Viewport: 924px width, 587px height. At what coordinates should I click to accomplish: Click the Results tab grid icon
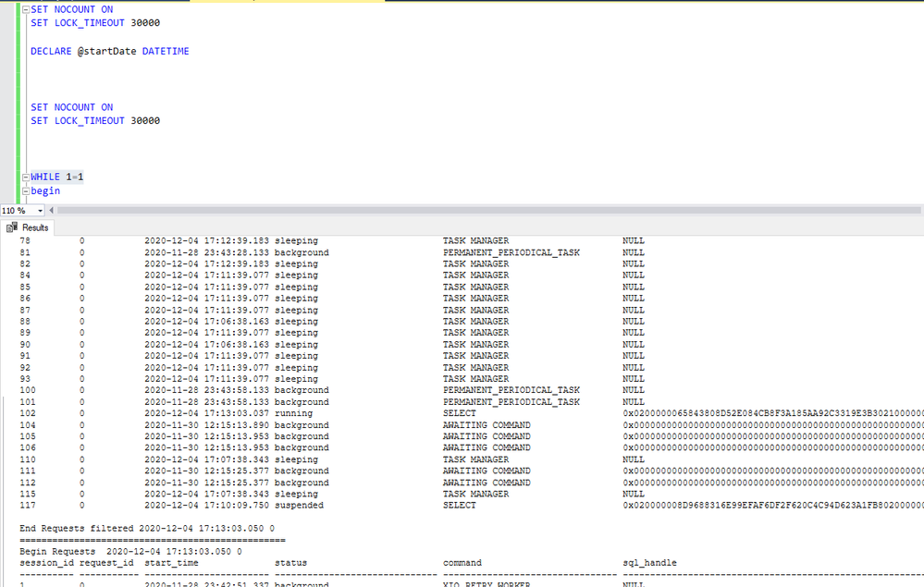point(12,227)
